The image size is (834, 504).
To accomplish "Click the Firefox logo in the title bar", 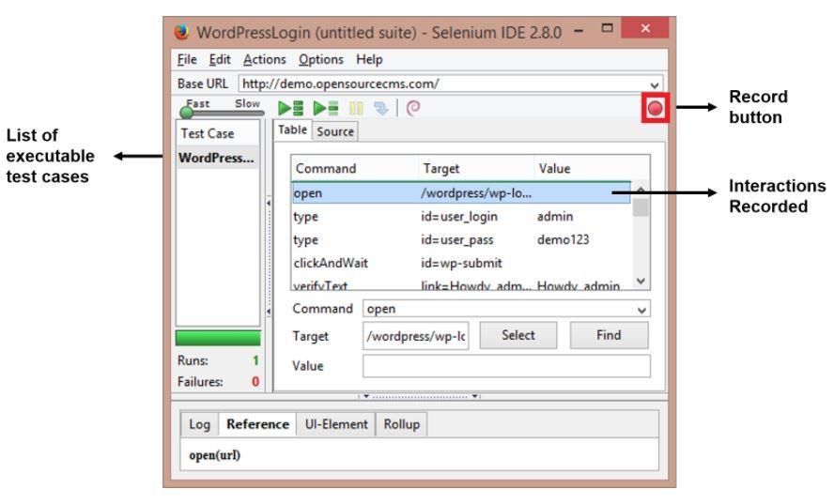I will (182, 32).
